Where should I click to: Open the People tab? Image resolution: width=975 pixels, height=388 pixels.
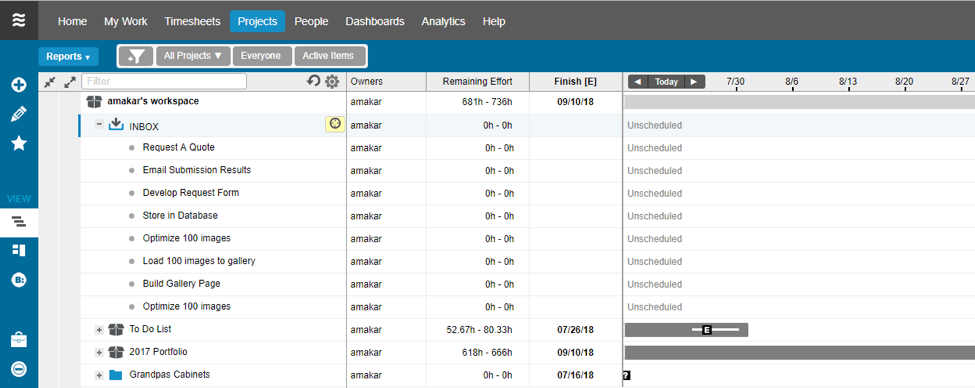(311, 21)
